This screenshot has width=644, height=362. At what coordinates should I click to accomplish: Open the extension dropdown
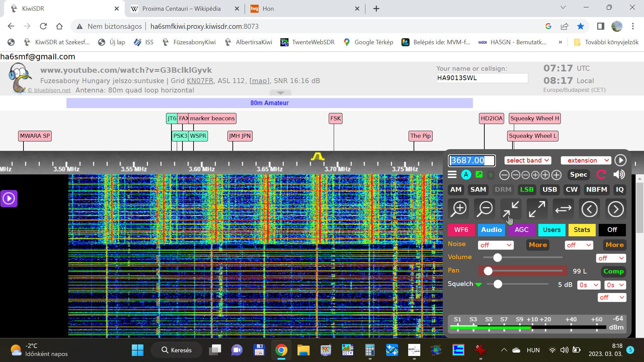pyautogui.click(x=586, y=161)
